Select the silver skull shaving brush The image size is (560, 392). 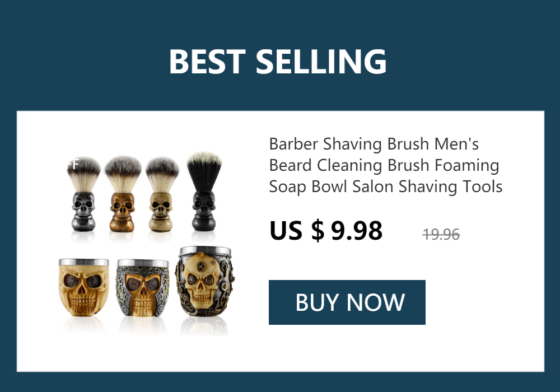click(x=83, y=194)
